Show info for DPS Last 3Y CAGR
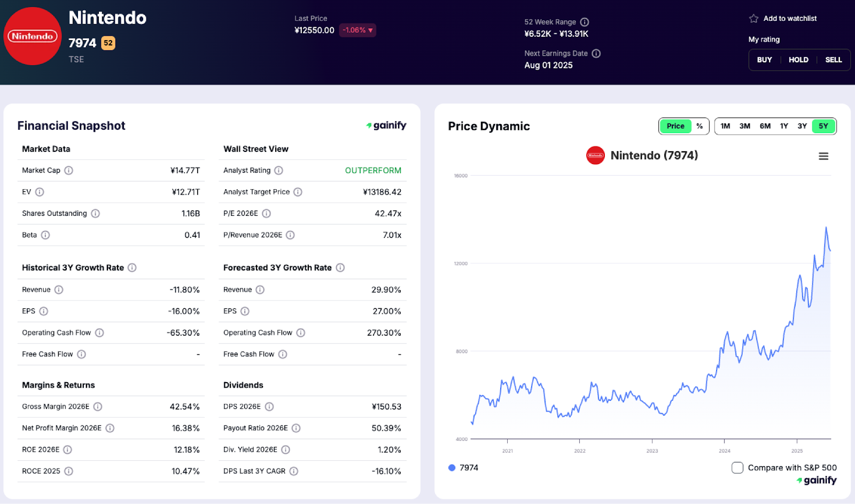The height and width of the screenshot is (504, 855). point(294,471)
